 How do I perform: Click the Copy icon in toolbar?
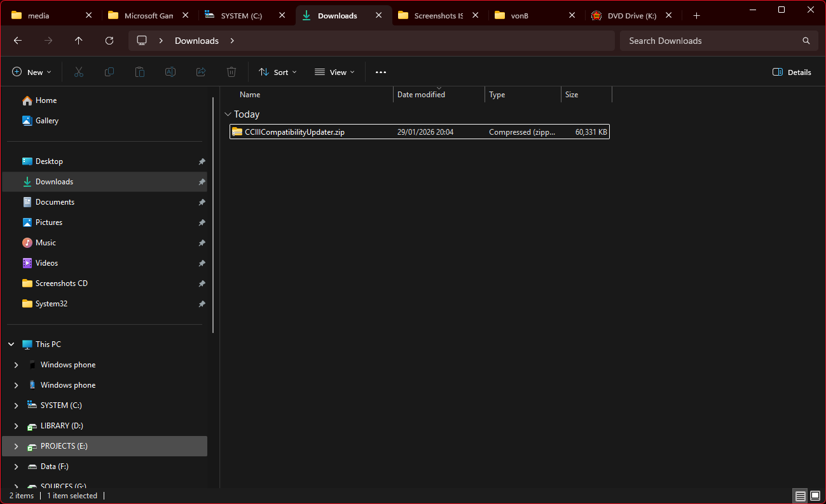click(109, 72)
